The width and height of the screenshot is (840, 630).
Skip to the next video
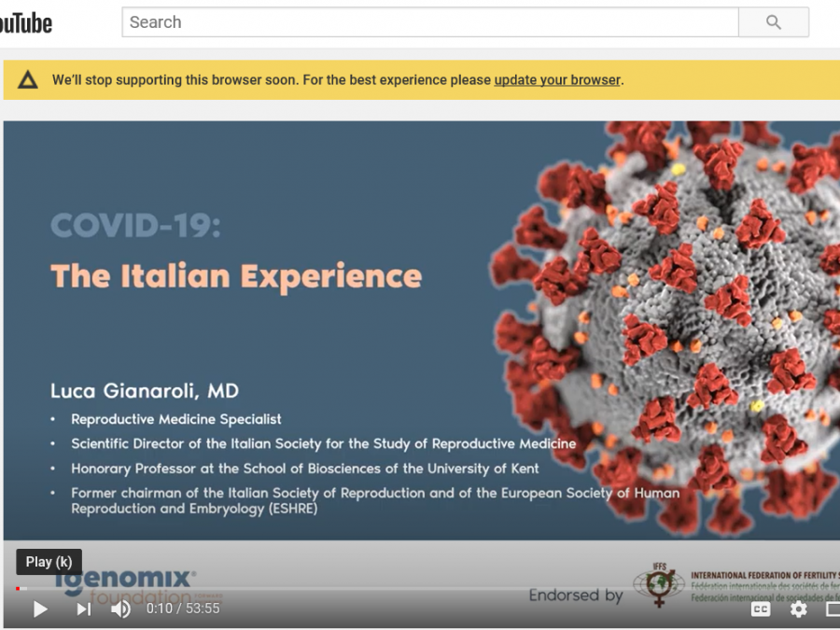click(x=84, y=609)
